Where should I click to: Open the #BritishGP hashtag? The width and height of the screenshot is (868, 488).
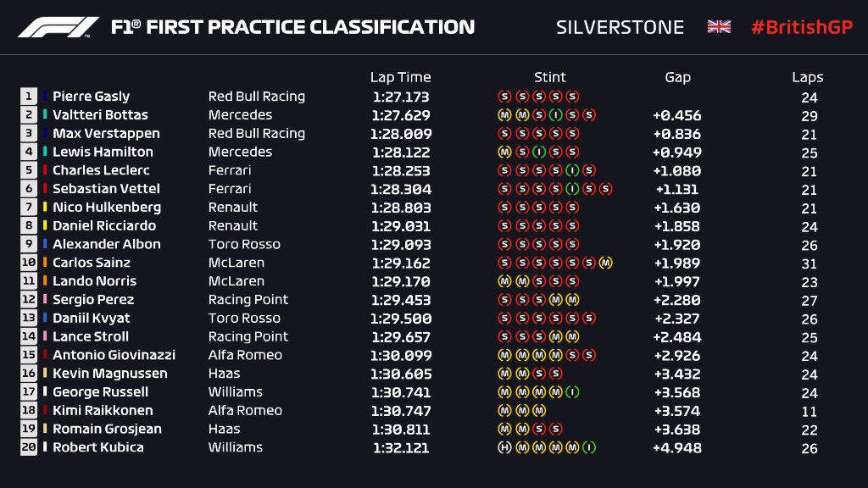point(800,27)
